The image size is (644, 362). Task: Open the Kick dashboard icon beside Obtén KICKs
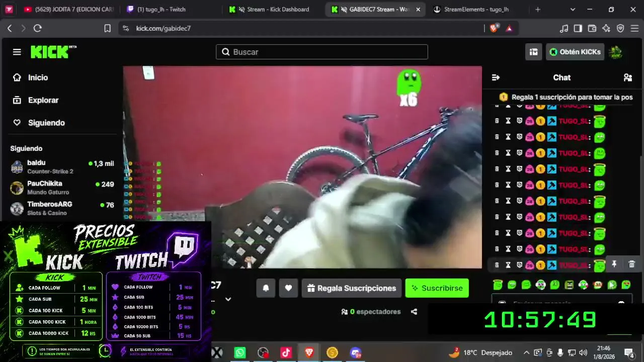(x=533, y=52)
